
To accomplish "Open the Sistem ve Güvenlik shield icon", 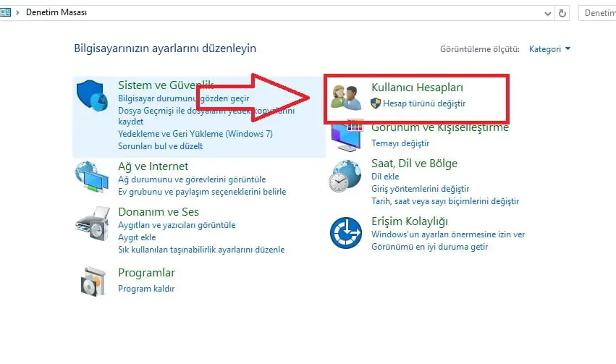I will 93,96.
